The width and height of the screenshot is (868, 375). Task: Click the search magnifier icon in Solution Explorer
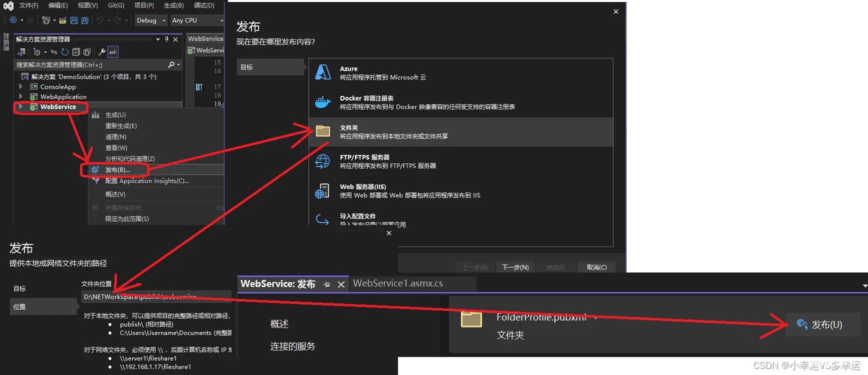pyautogui.click(x=171, y=64)
